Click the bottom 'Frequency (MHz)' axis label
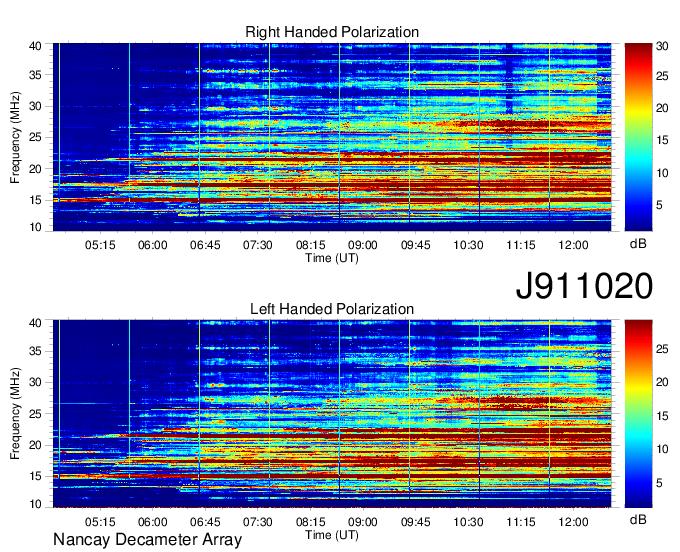The image size is (680, 552). tap(15, 414)
